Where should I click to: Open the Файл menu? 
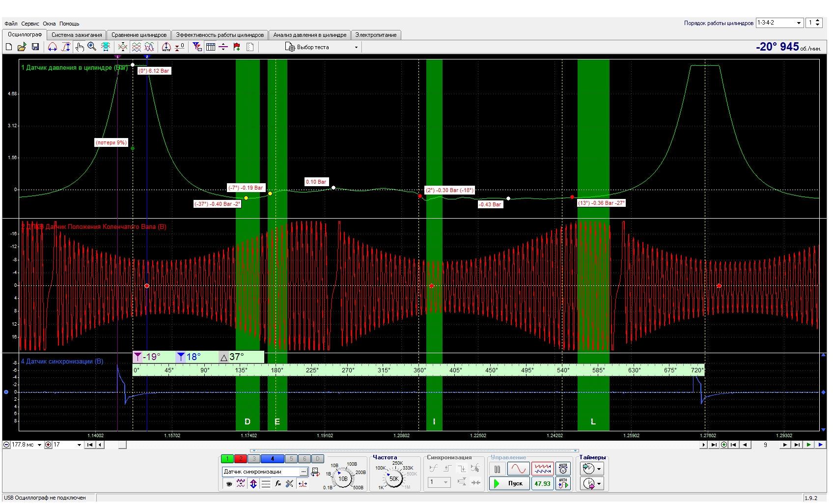tap(11, 24)
